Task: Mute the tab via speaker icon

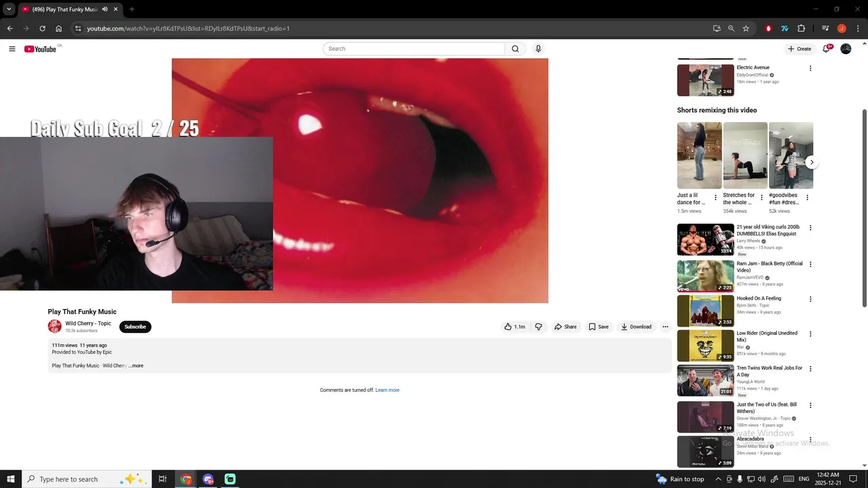Action: point(104,9)
